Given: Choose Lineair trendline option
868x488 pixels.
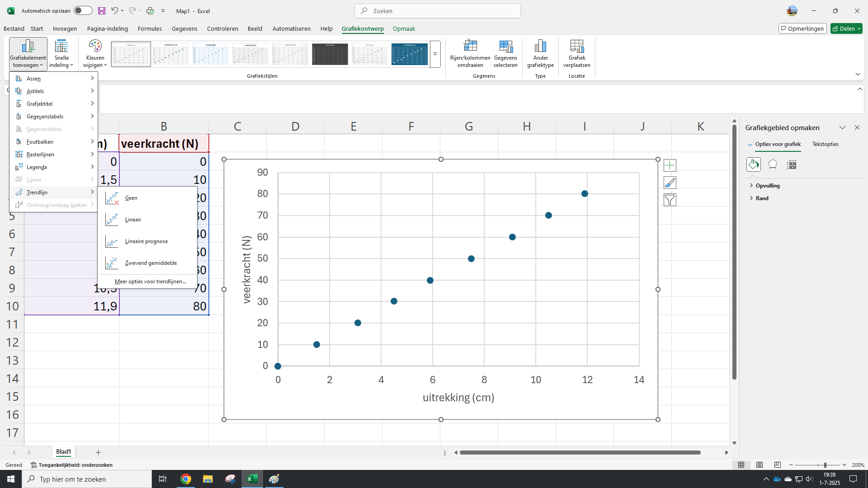Looking at the screenshot, I should click(133, 220).
